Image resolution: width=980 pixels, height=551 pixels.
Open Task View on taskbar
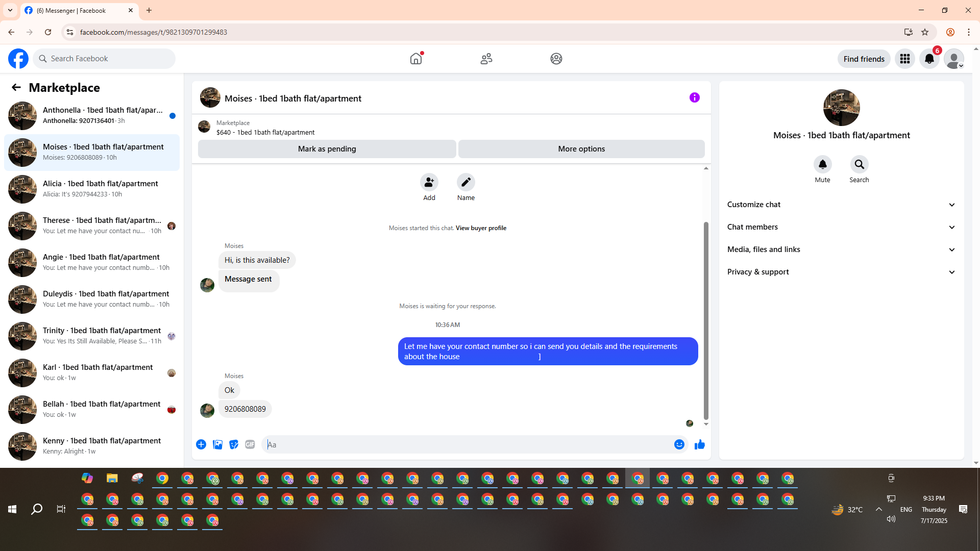click(61, 509)
